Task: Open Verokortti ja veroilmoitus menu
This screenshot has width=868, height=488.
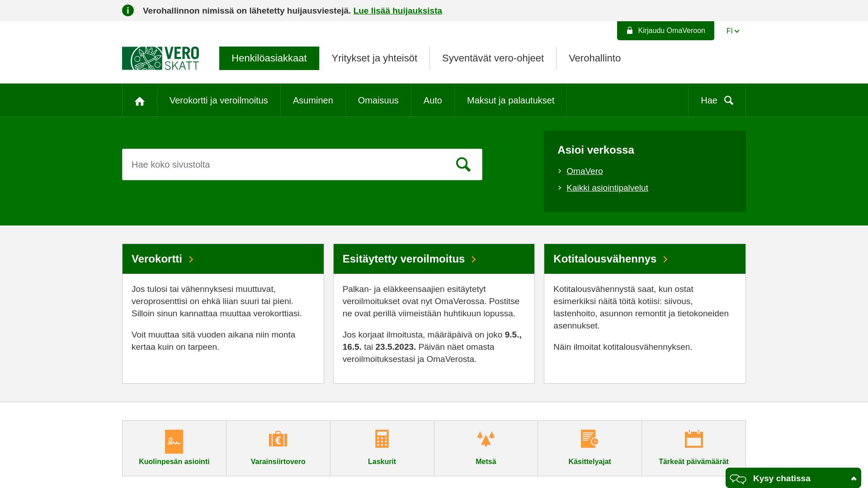Action: coord(219,100)
